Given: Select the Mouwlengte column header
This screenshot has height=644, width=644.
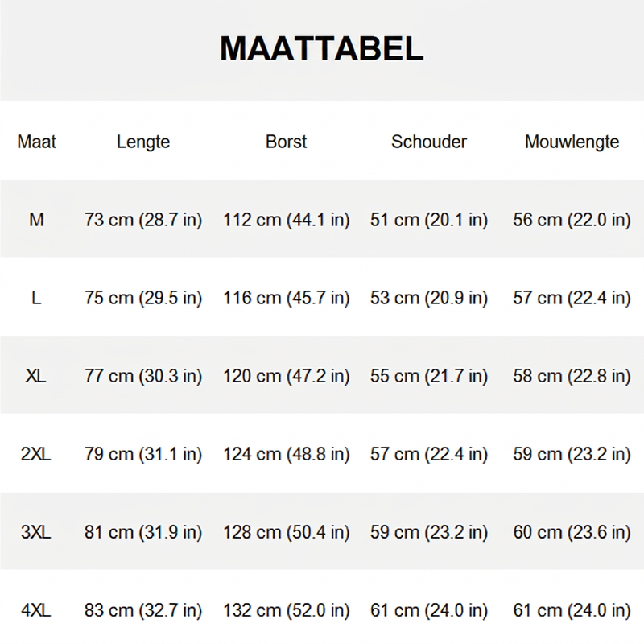Looking at the screenshot, I should point(572,142).
